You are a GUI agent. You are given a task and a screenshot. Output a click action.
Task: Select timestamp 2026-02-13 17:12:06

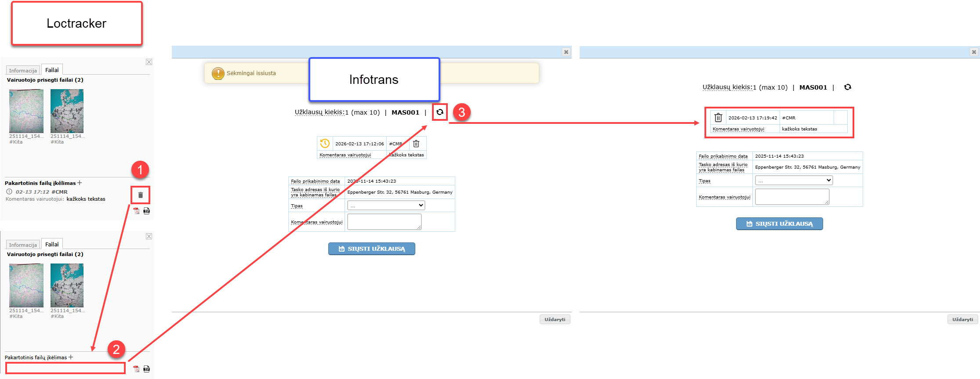(359, 144)
